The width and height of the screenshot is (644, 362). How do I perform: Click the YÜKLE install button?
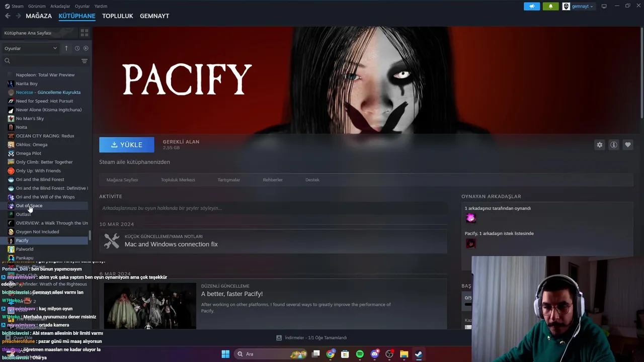tap(127, 145)
